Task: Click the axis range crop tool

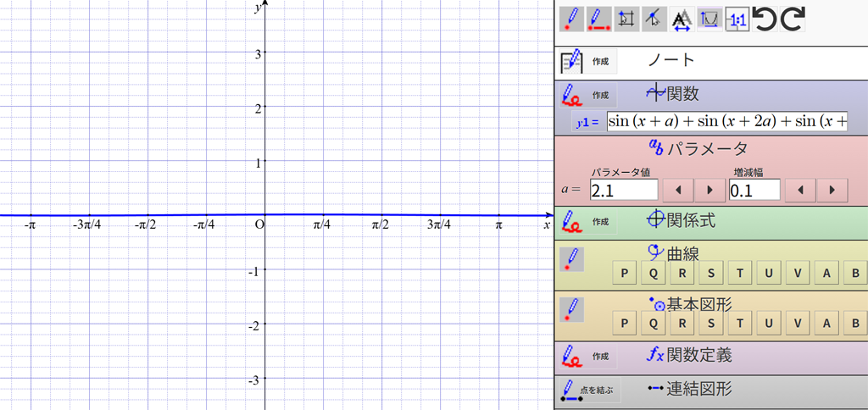Action: [x=627, y=19]
